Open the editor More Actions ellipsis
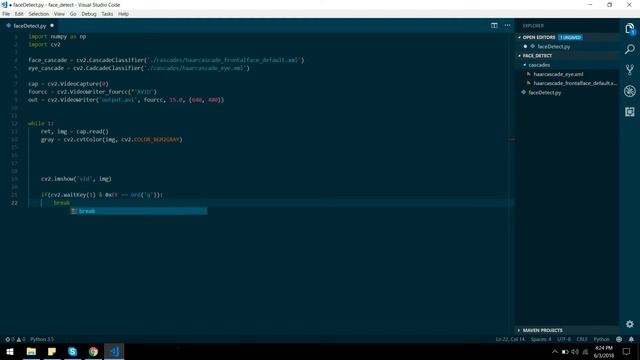The image size is (640, 360). [507, 25]
